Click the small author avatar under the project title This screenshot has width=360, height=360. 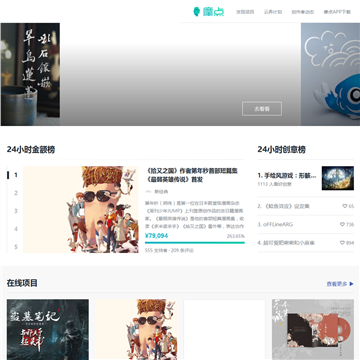point(148,192)
